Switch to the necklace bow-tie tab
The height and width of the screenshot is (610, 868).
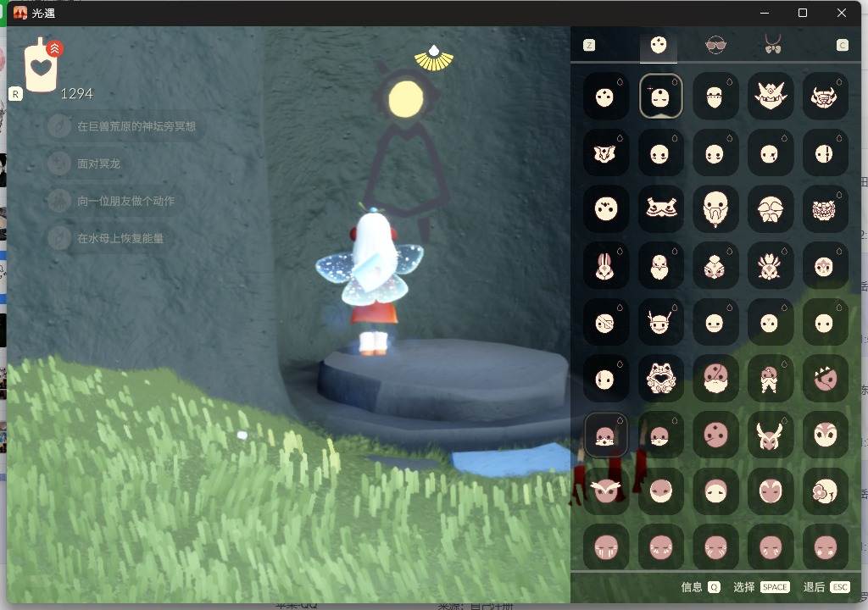tap(773, 44)
